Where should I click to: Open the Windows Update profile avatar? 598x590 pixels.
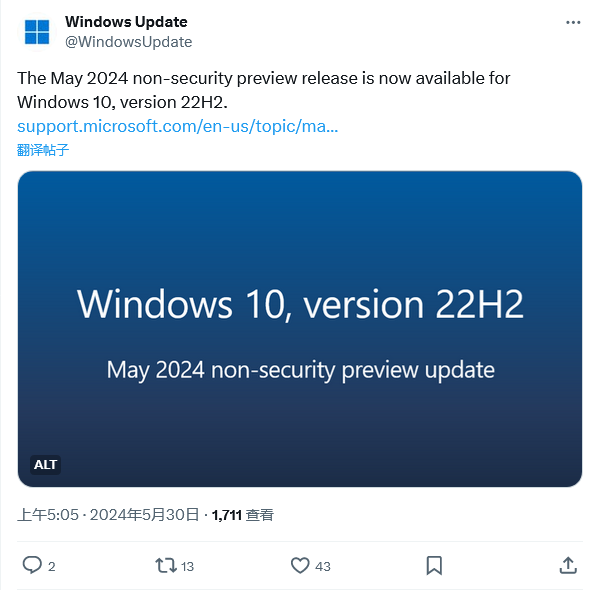(37, 32)
